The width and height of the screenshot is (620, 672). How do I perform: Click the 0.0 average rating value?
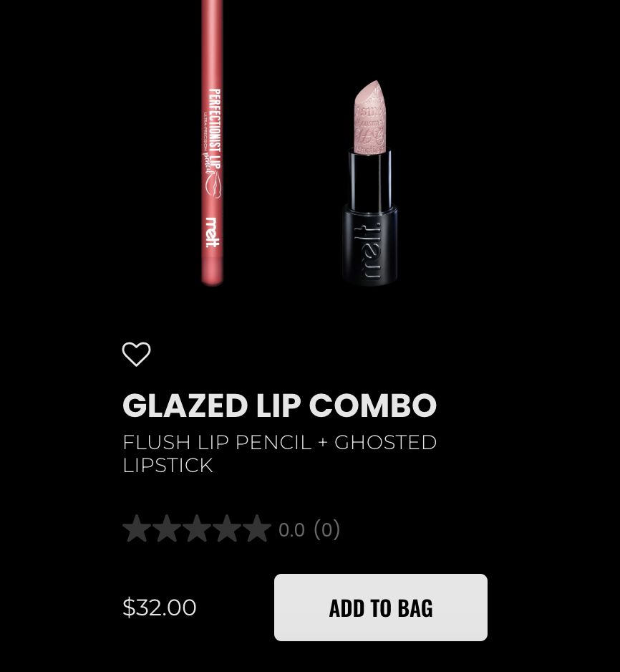[x=291, y=530]
